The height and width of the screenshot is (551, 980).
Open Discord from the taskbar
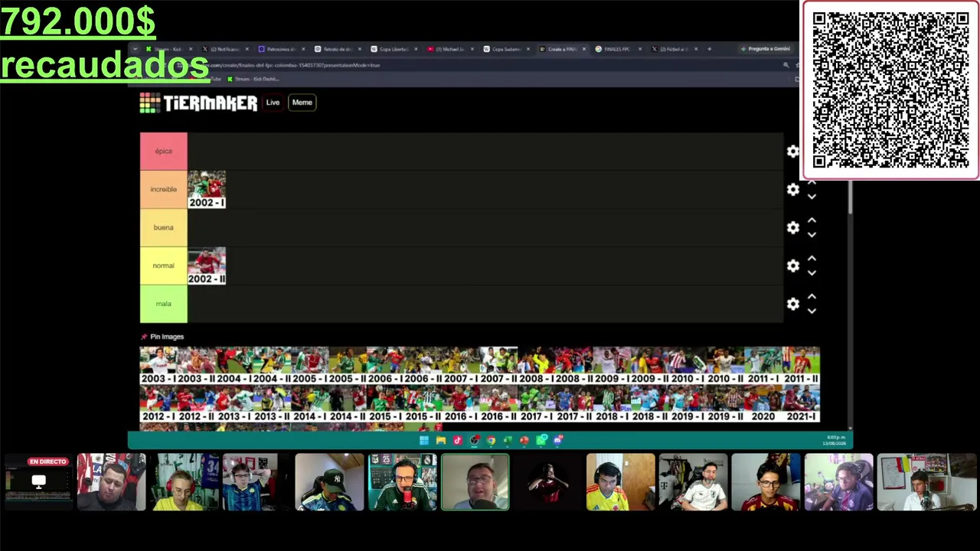[558, 440]
